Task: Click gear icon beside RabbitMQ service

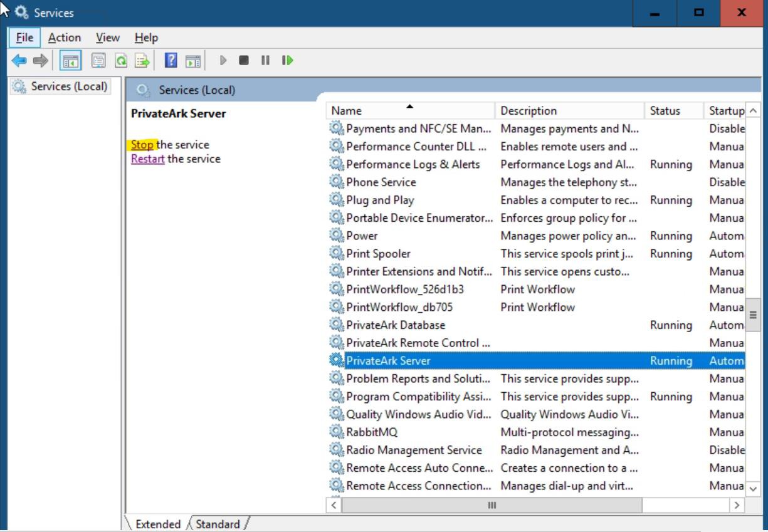Action: [x=337, y=432]
